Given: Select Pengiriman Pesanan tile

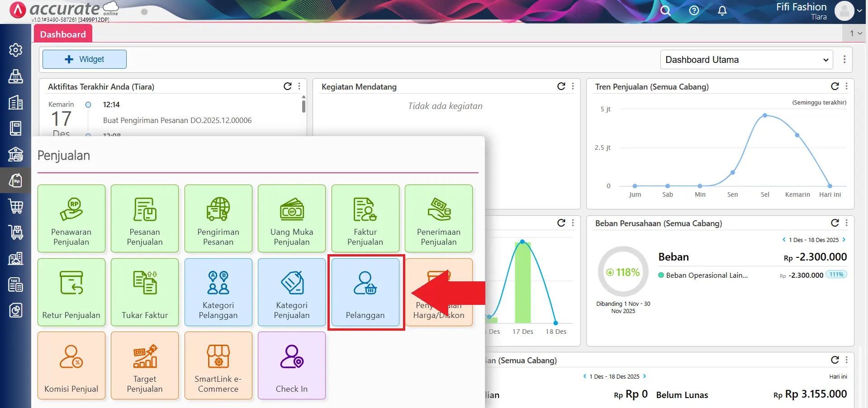Looking at the screenshot, I should [218, 218].
